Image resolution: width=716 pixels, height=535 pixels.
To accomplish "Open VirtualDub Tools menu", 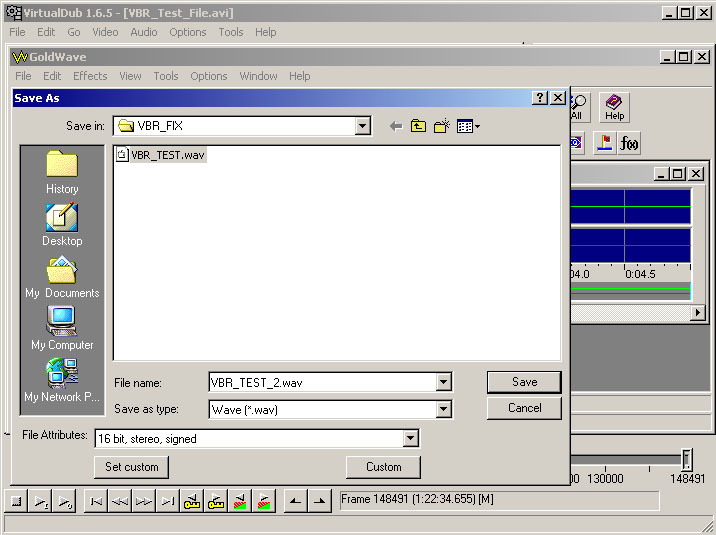I will tap(231, 32).
